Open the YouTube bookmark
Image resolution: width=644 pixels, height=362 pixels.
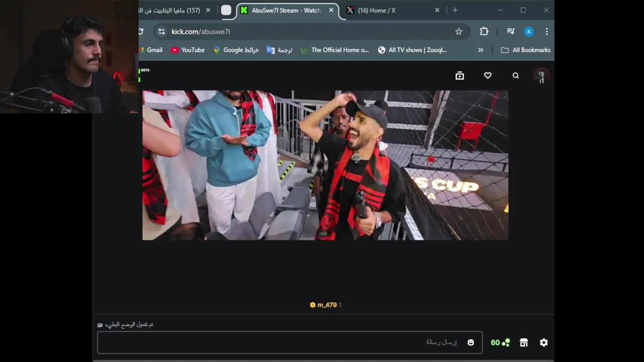click(x=188, y=50)
